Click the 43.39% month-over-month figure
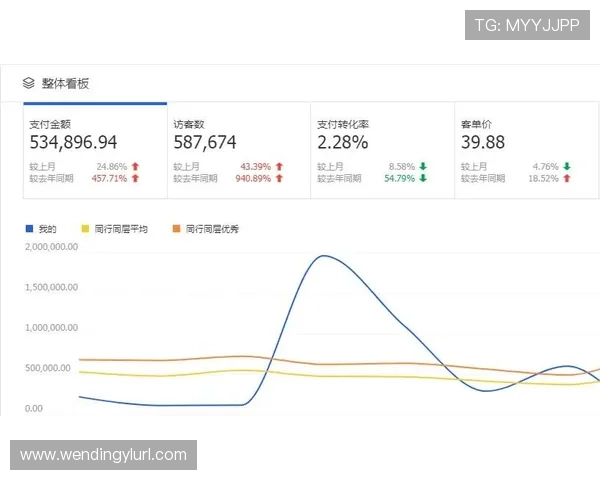600x480 pixels. point(256,167)
